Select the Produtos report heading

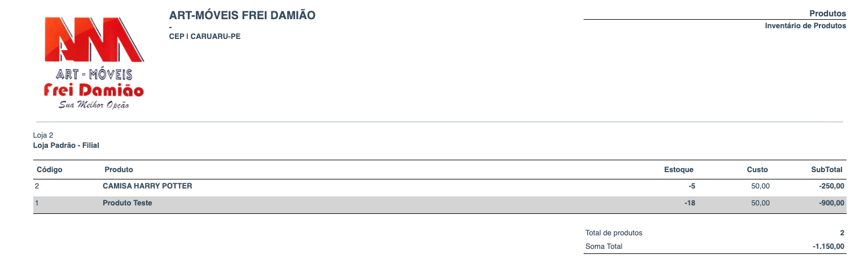click(827, 13)
